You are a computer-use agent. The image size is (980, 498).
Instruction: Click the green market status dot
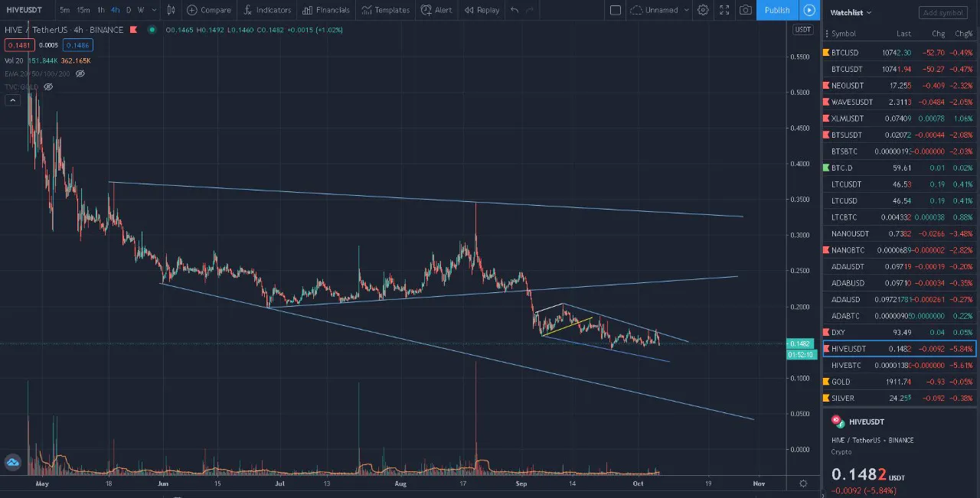click(x=152, y=30)
